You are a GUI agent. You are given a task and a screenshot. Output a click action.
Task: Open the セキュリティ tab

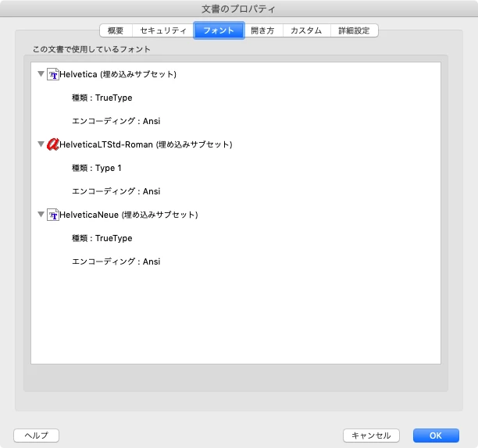163,30
